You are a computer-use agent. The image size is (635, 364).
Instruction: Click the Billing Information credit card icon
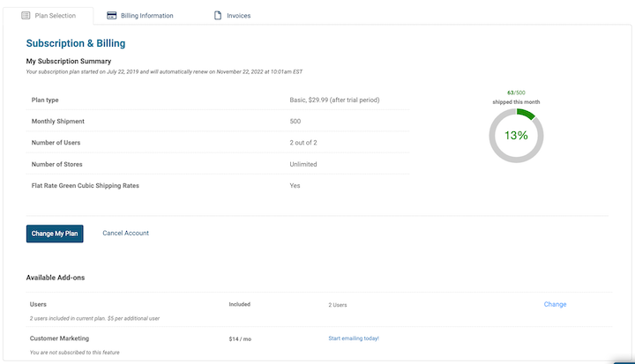click(x=111, y=15)
